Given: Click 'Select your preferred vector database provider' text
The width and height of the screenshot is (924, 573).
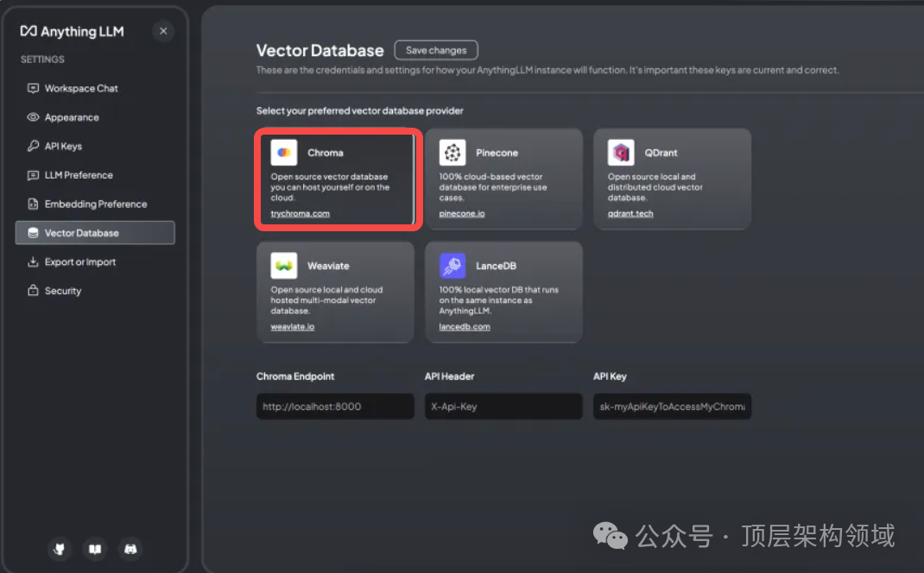Looking at the screenshot, I should tap(359, 110).
